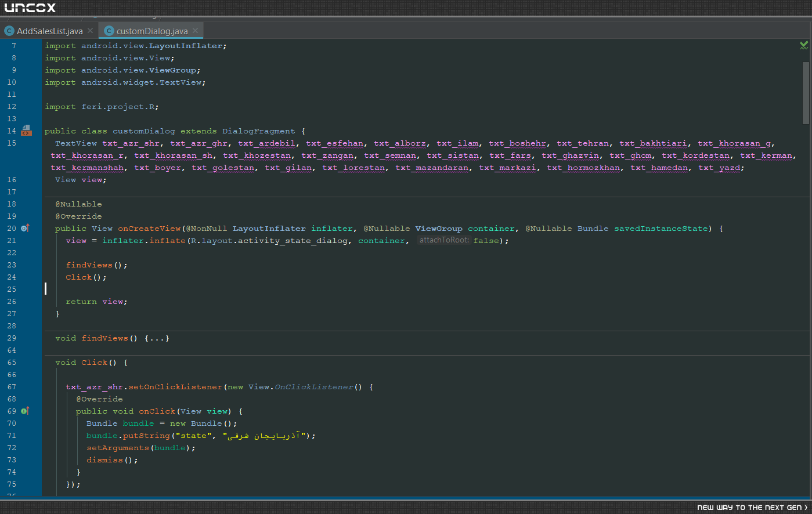The image size is (812, 514).
Task: Click the OnClickListener interface name
Action: coord(314,387)
